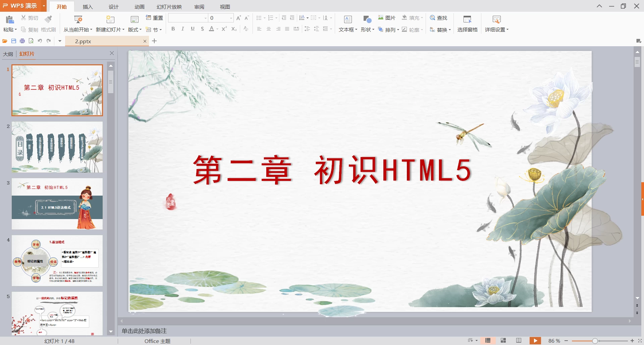Select slide 3 thumbnail
Screen dimensions: 644x345
click(x=57, y=204)
